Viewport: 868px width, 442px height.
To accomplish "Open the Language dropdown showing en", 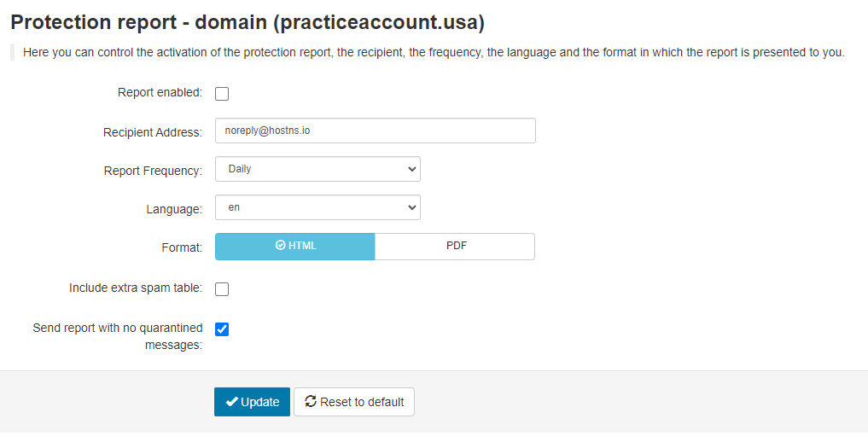I will tap(317, 207).
